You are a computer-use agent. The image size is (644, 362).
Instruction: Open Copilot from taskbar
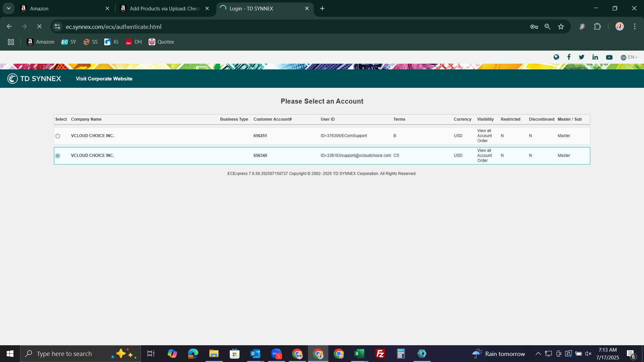(172, 354)
